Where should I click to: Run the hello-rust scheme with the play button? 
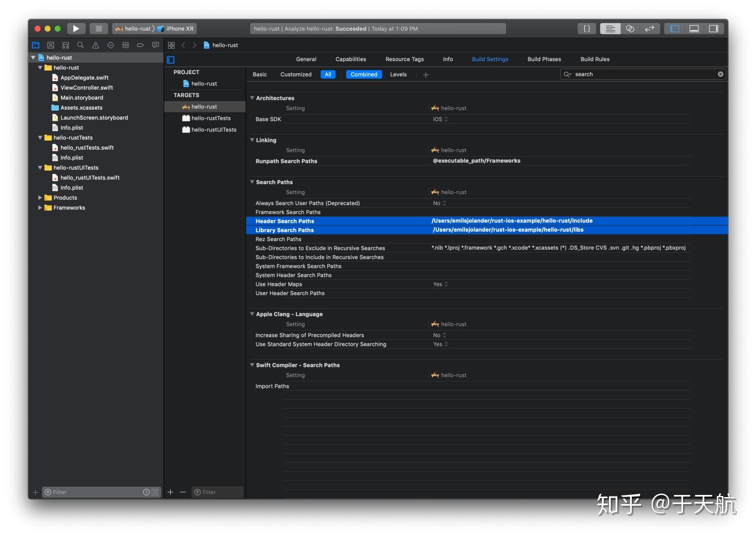click(x=76, y=29)
